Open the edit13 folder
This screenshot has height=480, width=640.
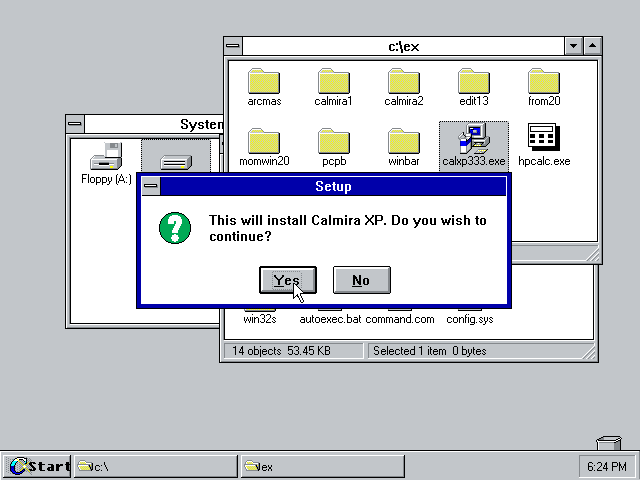pyautogui.click(x=474, y=83)
